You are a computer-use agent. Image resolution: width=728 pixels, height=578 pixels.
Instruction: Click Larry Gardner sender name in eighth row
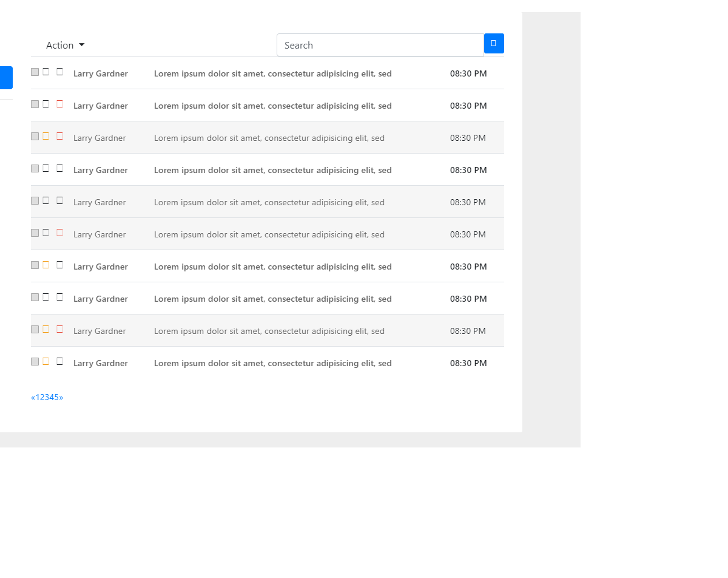coord(101,299)
